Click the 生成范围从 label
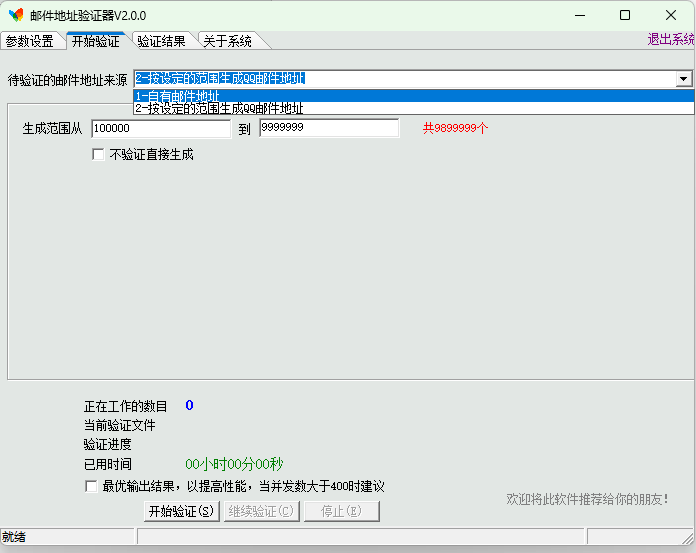 (x=52, y=129)
